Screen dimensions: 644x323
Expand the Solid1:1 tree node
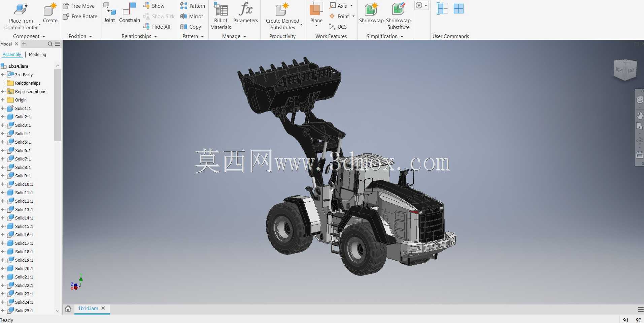[x=3, y=108]
